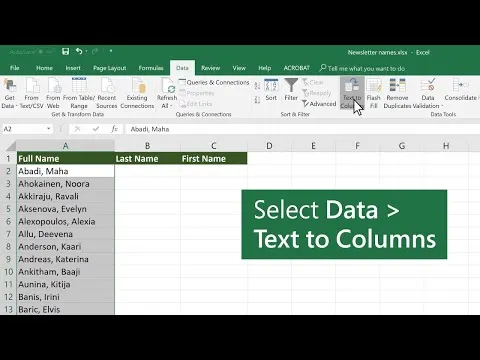The width and height of the screenshot is (480, 360).
Task: Click the Undo arrow icon
Action: click(x=79, y=51)
